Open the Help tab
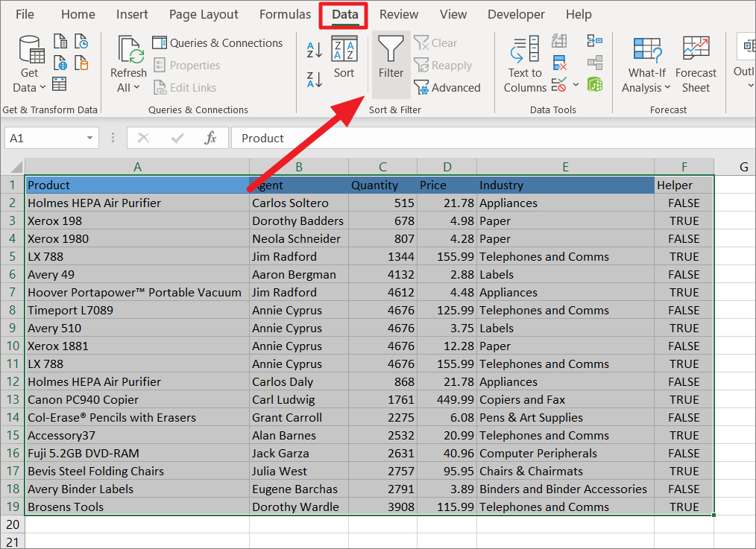 [579, 14]
